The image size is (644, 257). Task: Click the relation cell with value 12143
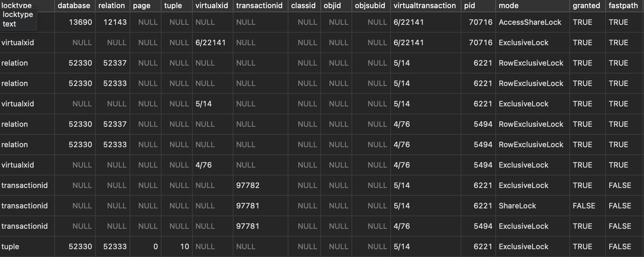click(x=115, y=22)
